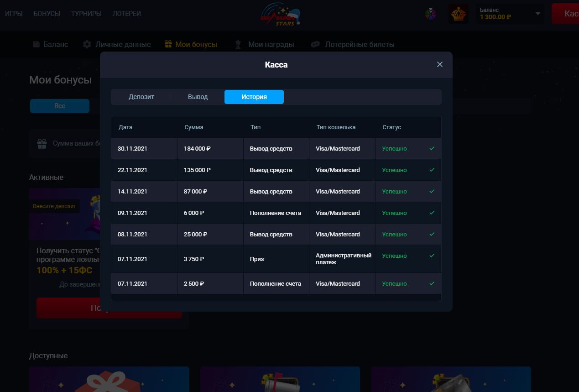Click the Дата column header

pos(125,127)
